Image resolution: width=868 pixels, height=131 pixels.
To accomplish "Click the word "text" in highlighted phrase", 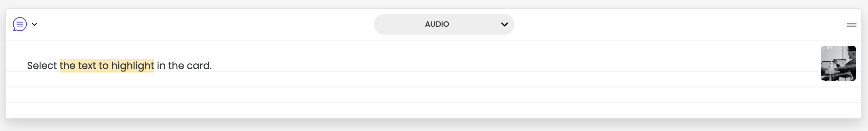I will click(x=87, y=65).
